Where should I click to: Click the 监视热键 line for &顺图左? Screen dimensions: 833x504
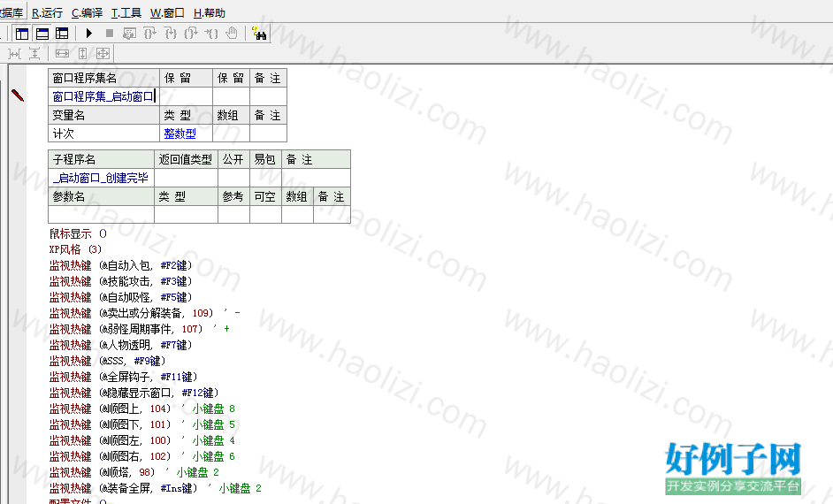[141, 441]
